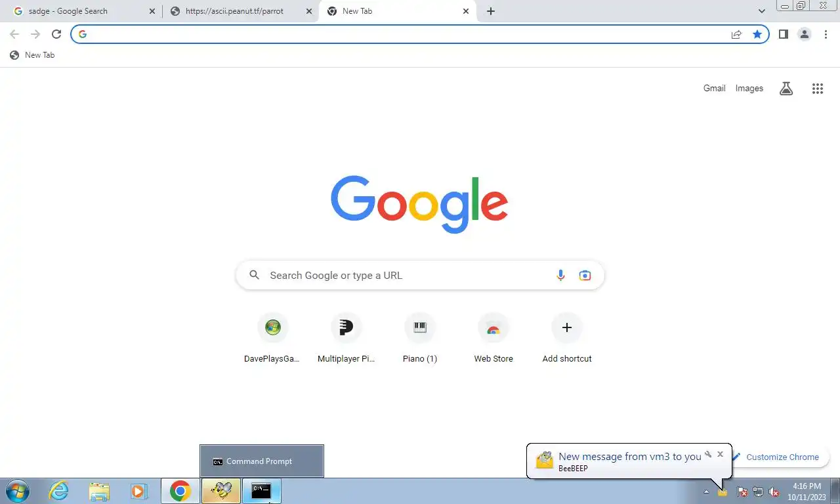The image size is (840, 504).
Task: Click the magnifier icon in search box
Action: (x=255, y=275)
